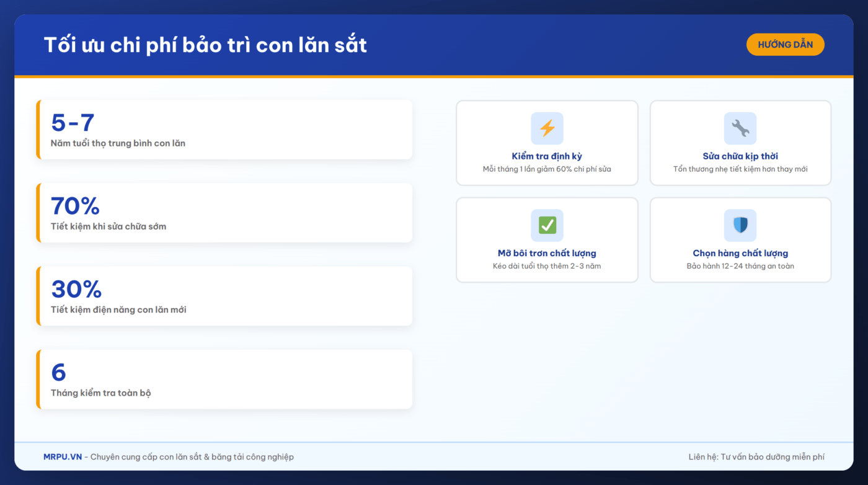This screenshot has width=868, height=485.
Task: Click the green checkmark icon
Action: (547, 225)
